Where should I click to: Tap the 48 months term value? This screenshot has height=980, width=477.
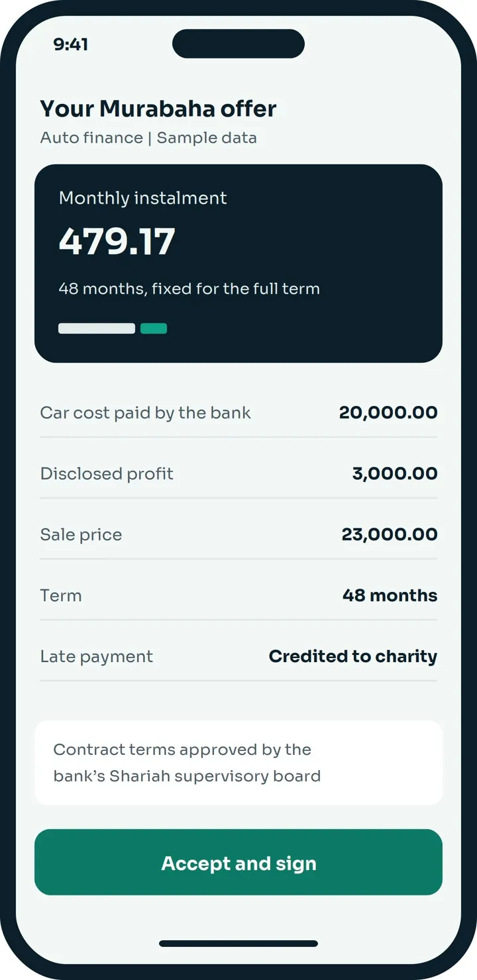pyautogui.click(x=390, y=595)
